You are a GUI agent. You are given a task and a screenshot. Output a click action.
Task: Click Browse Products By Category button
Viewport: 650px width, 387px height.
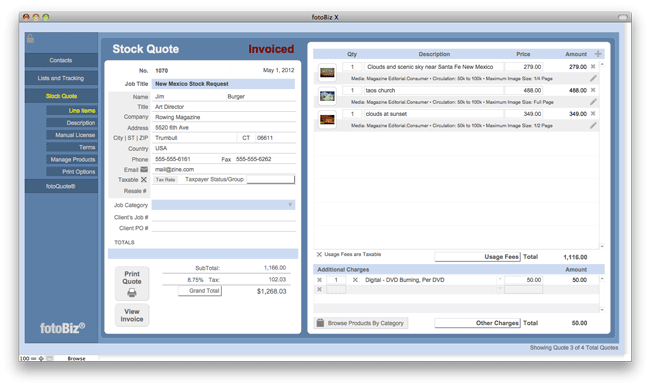pos(361,323)
